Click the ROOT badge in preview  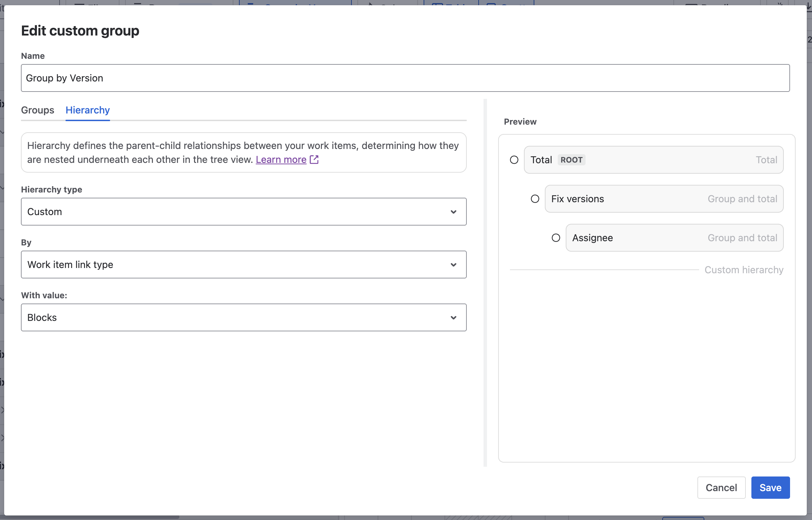[x=571, y=160]
